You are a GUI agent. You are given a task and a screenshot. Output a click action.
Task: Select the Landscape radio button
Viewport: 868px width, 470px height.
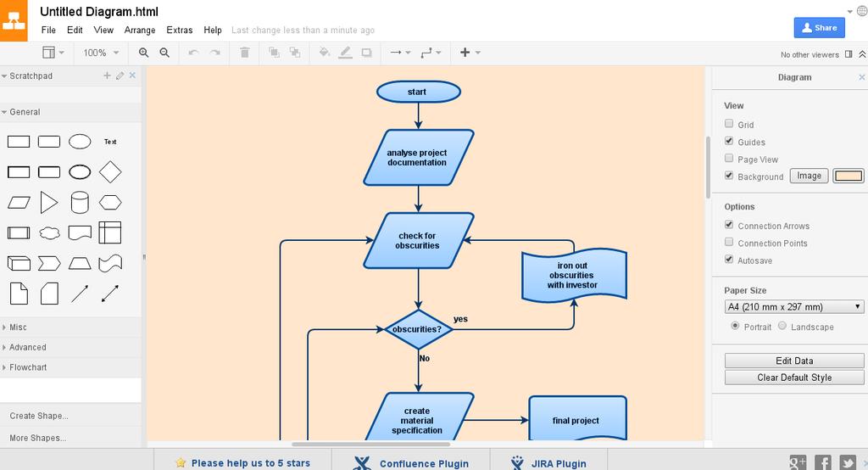coord(782,325)
